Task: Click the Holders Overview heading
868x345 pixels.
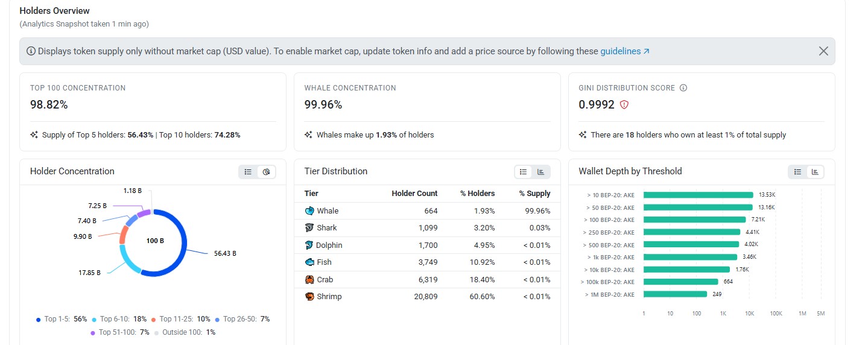Action: pos(54,11)
